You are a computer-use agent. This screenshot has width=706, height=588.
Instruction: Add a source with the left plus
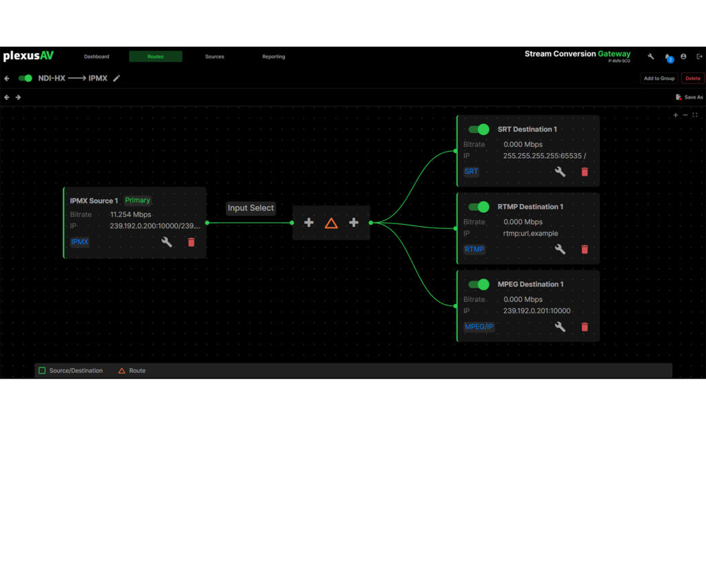coord(309,223)
